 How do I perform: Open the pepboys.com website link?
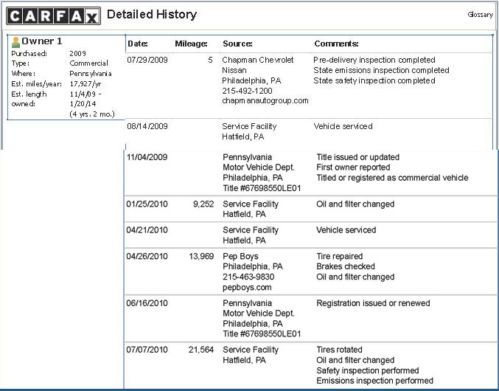tap(247, 287)
